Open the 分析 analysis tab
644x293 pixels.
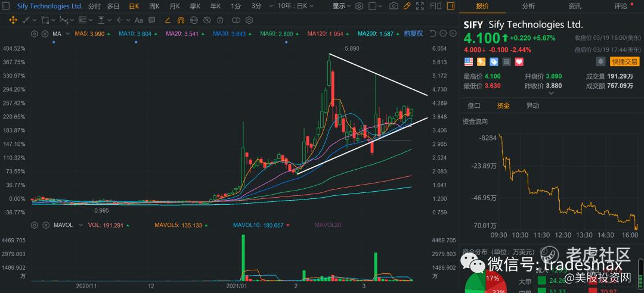(x=528, y=6)
